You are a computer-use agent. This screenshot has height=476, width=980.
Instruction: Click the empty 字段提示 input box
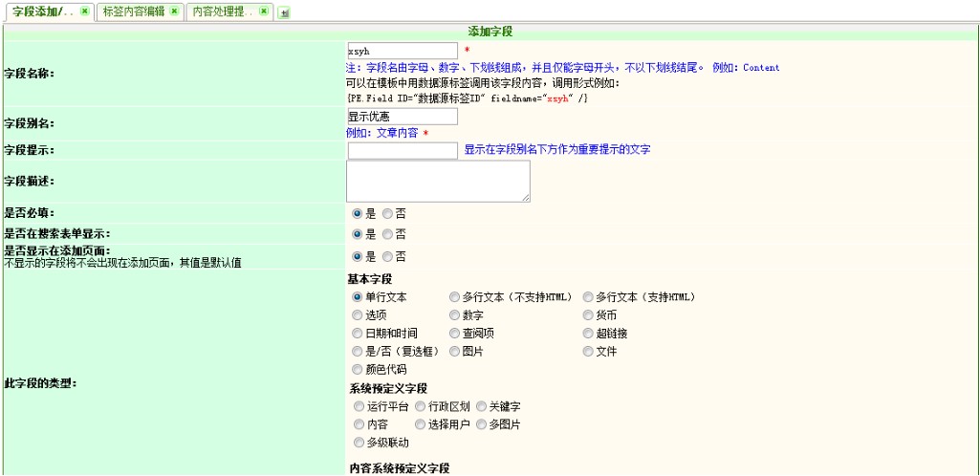pos(402,151)
